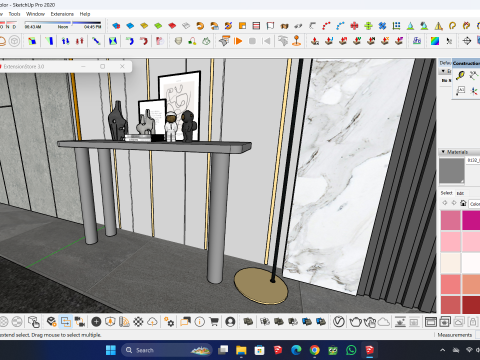Click the red dotted curve icon
The width and height of the screenshot is (480, 360).
(326, 26)
